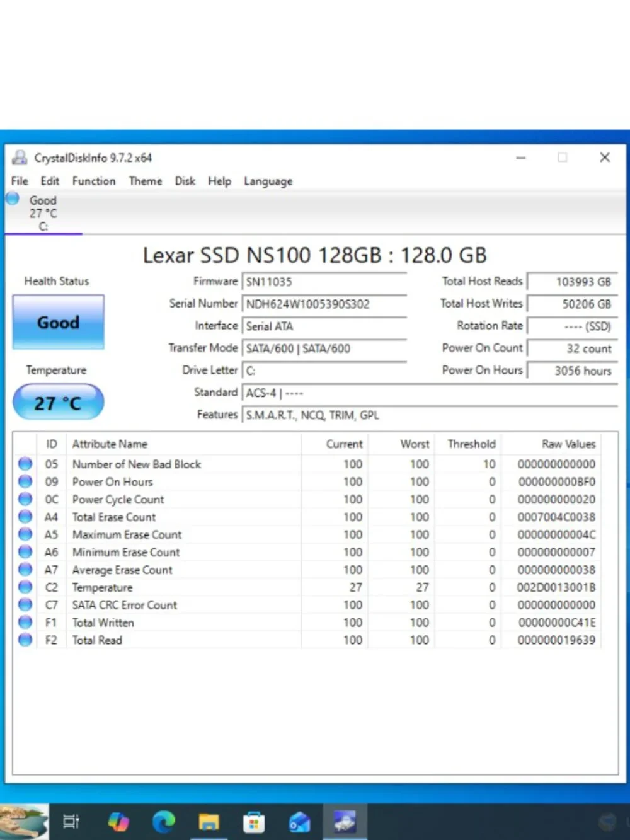Open the File menu
Image resolution: width=630 pixels, height=840 pixels.
point(20,181)
